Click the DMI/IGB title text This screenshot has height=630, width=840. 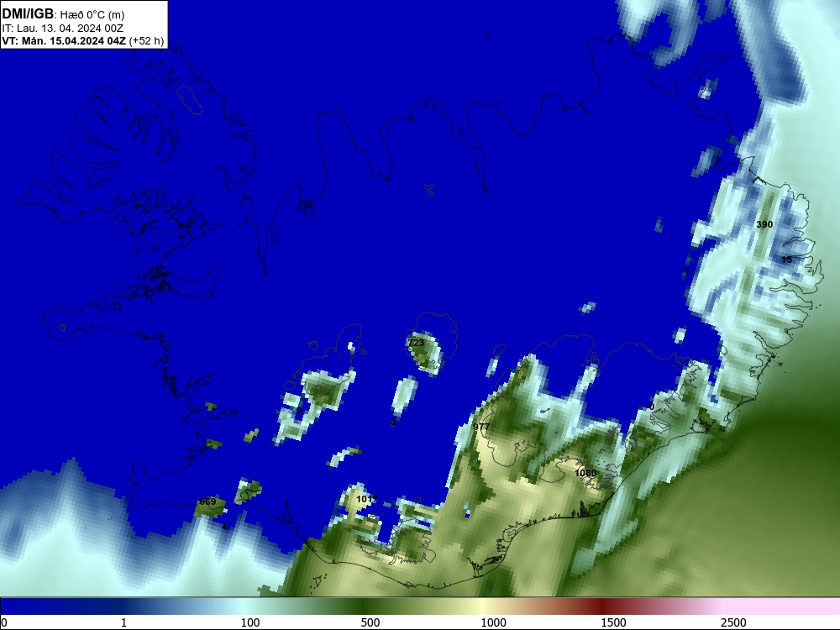point(28,14)
